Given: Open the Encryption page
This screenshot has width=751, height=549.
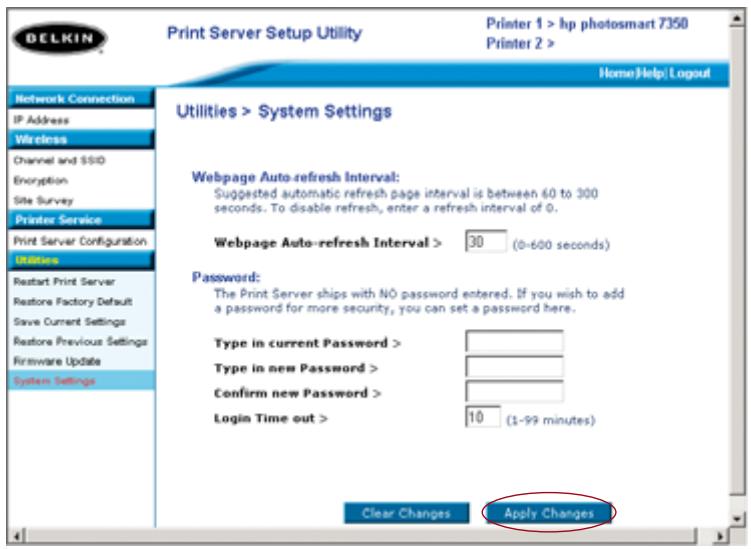Looking at the screenshot, I should coord(41,181).
